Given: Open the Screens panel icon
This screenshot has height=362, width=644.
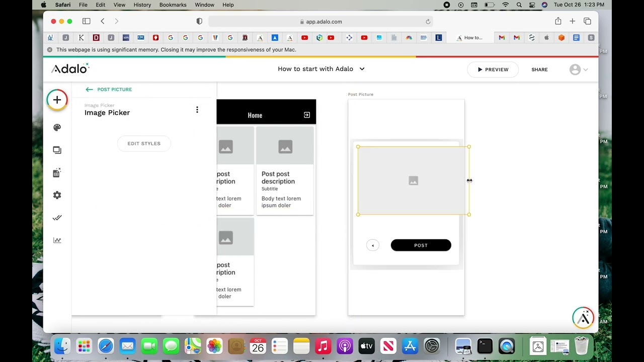Looking at the screenshot, I should (x=57, y=150).
